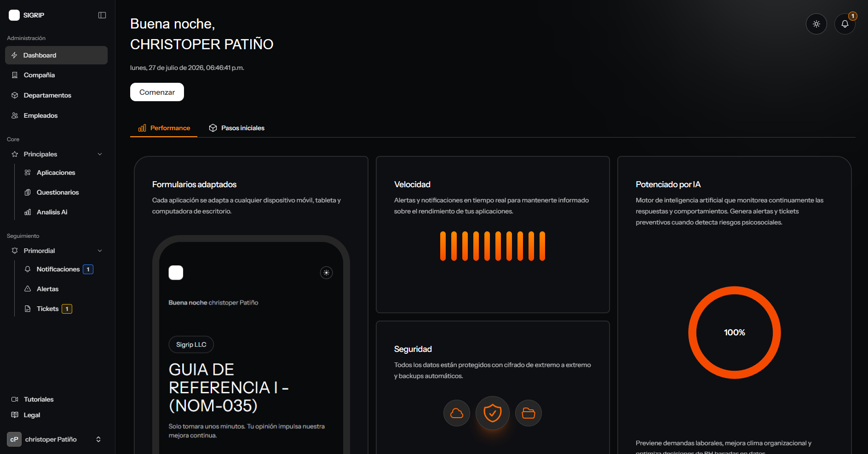Click the orange Velocidad bars indicator
Screen dimensions: 868x454
pos(493,246)
